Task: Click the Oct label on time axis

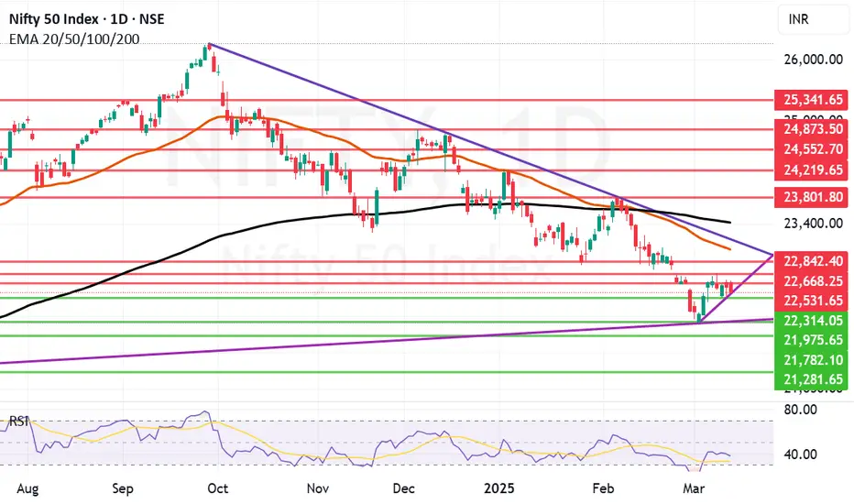Action: pos(217,488)
